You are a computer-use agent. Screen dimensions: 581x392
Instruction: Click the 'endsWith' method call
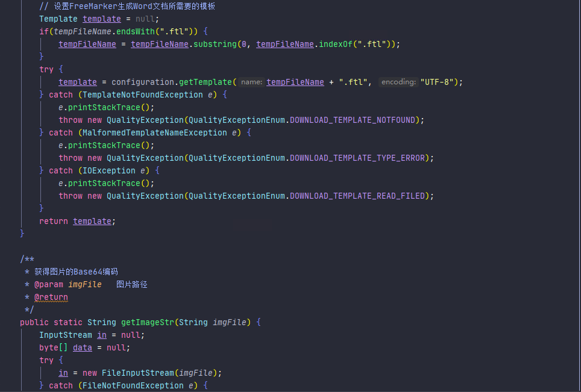(135, 31)
